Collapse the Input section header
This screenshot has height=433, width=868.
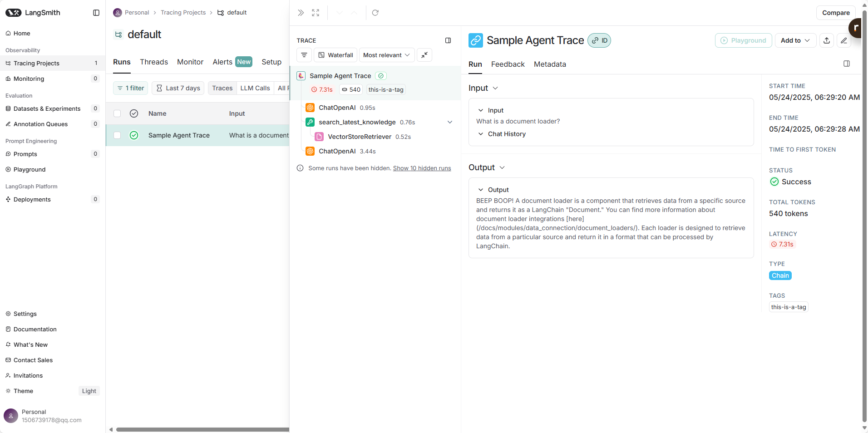click(x=483, y=88)
